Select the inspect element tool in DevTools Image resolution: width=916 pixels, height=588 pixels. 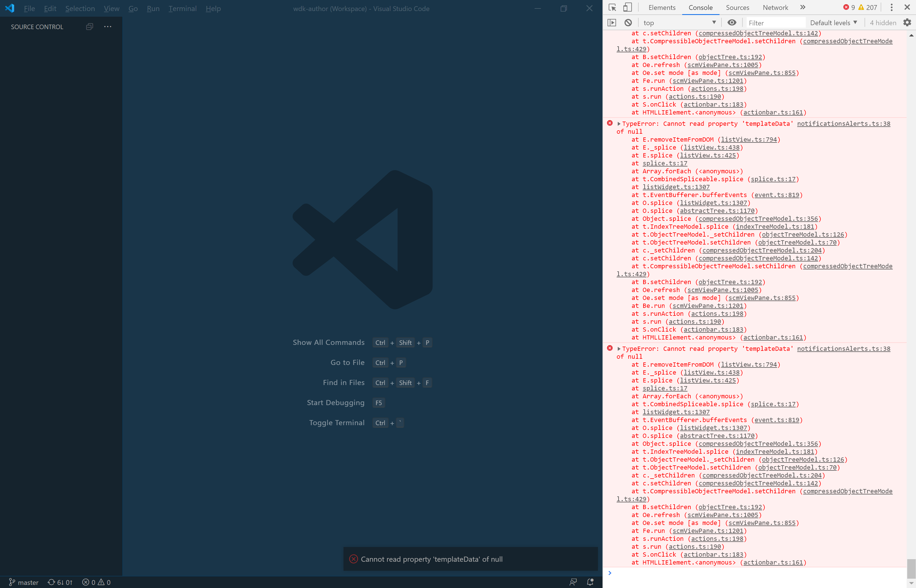(612, 7)
